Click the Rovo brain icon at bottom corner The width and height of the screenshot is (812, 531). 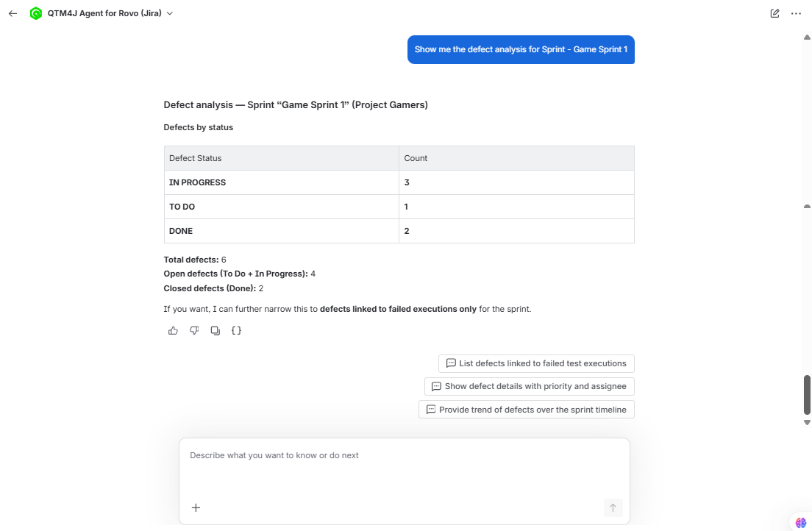[801, 523]
